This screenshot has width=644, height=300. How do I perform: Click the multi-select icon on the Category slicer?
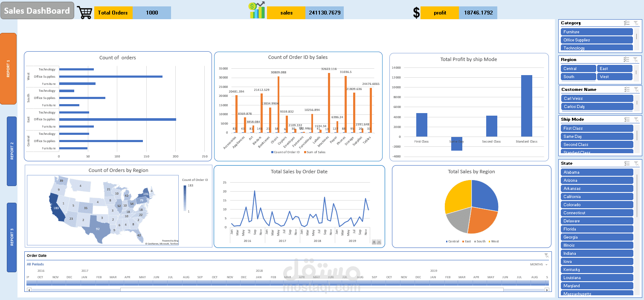[627, 23]
